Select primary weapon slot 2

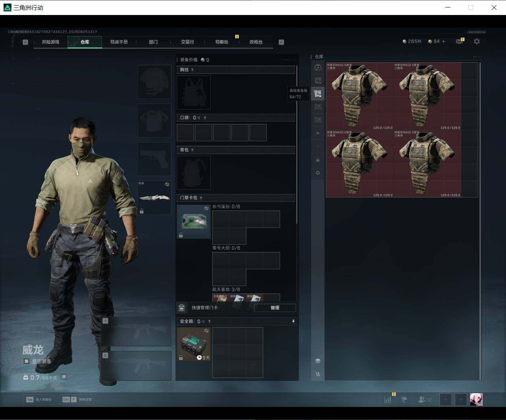pyautogui.click(x=136, y=366)
